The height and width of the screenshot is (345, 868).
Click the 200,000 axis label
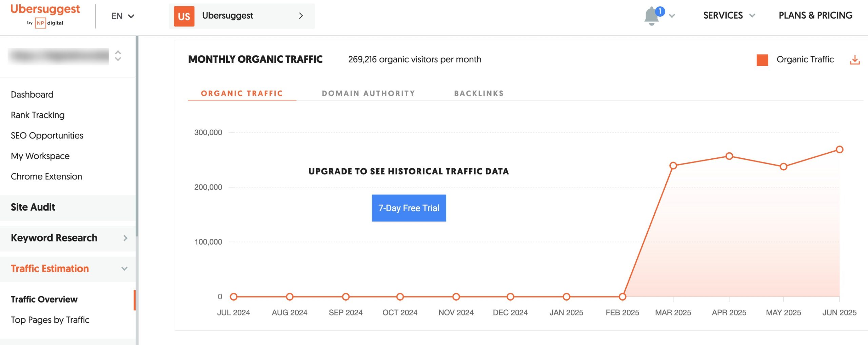coord(208,187)
